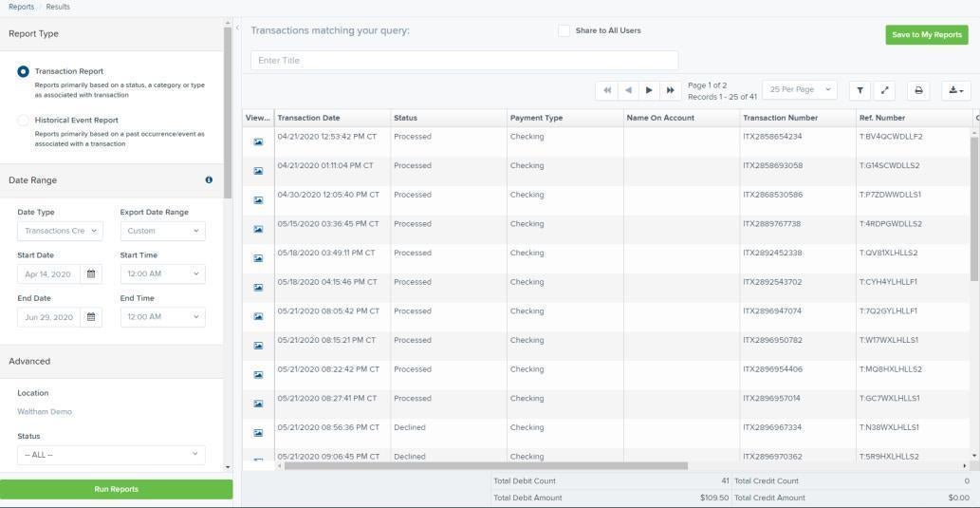This screenshot has width=980, height=508.
Task: Sort by Payment Type column header
Action: tap(565, 118)
